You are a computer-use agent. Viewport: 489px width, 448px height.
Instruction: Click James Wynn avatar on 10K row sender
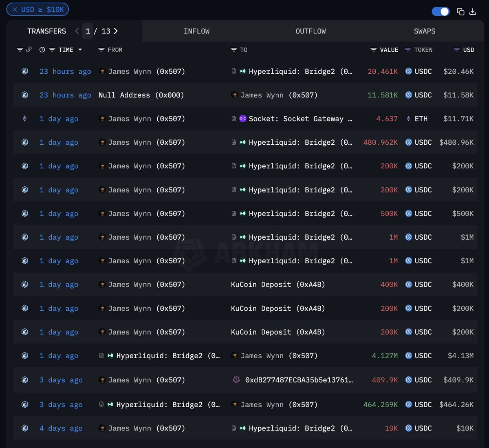102,428
